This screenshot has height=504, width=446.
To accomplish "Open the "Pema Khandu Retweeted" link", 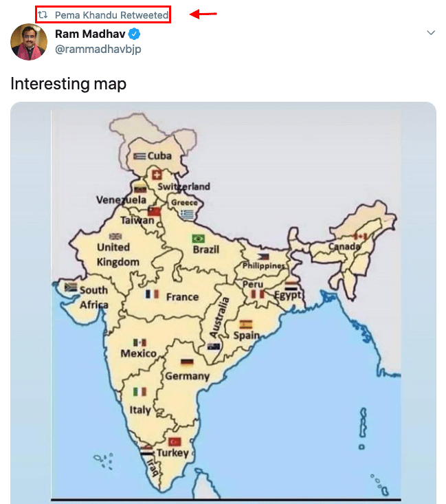I will pyautogui.click(x=111, y=14).
